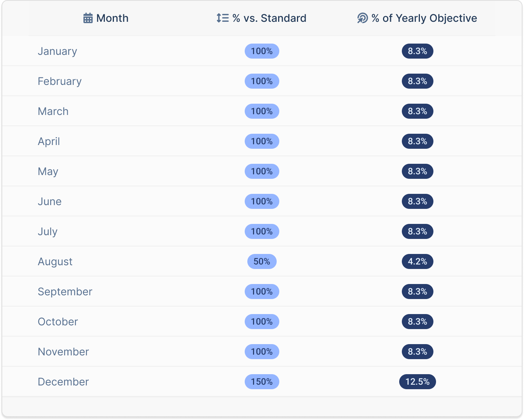Click April's 8.3% objective badge

click(x=417, y=141)
